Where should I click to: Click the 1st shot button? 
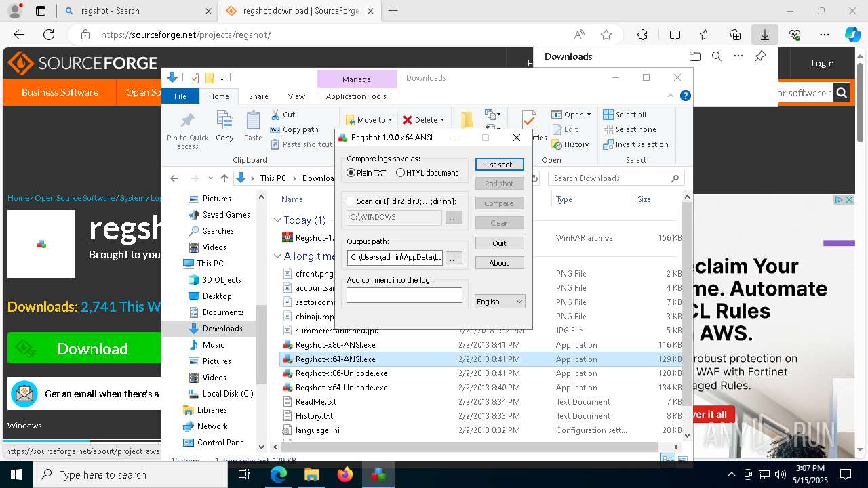(x=499, y=165)
